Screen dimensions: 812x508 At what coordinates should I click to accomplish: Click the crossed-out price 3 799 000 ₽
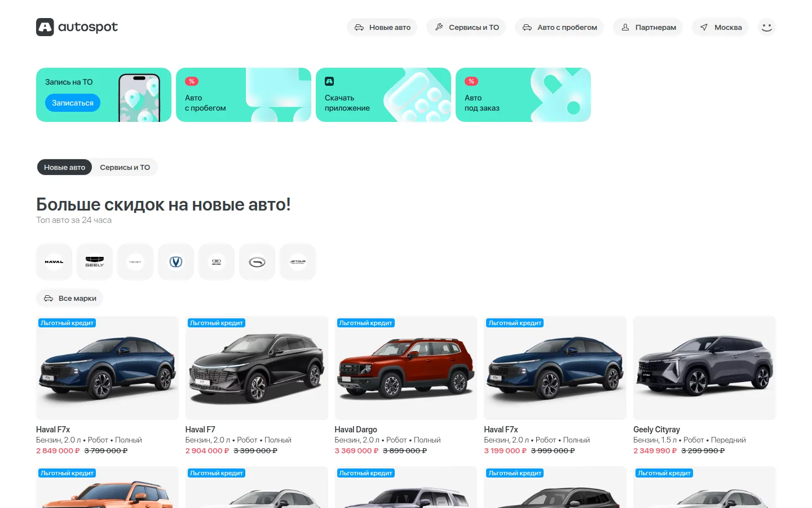(x=106, y=450)
